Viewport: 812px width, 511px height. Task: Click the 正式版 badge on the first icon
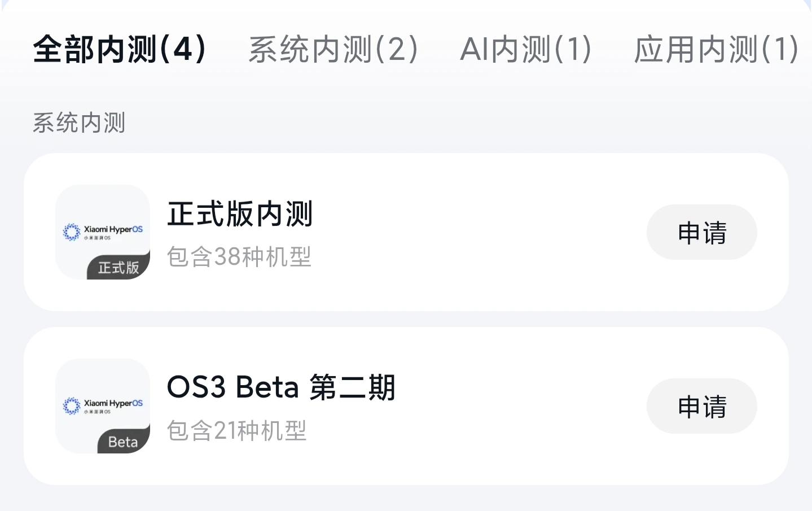click(118, 269)
